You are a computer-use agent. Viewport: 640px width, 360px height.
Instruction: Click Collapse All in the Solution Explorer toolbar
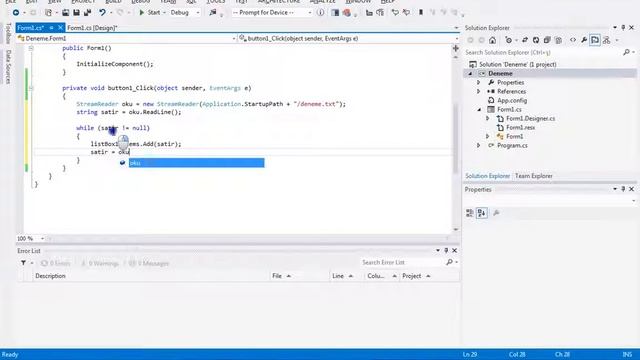point(547,40)
